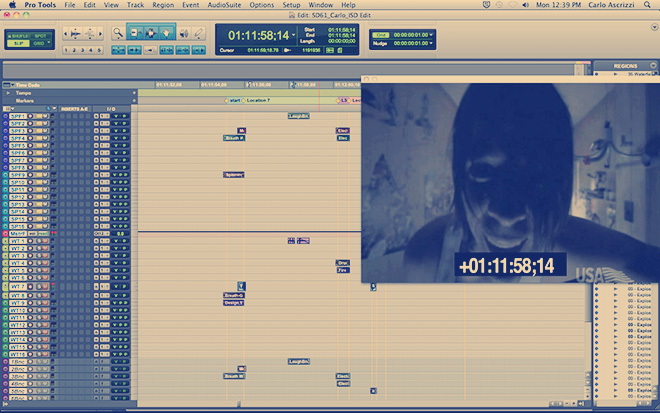The image size is (660, 413).
Task: Select the Spinner region on SPF9 track
Action: (234, 175)
